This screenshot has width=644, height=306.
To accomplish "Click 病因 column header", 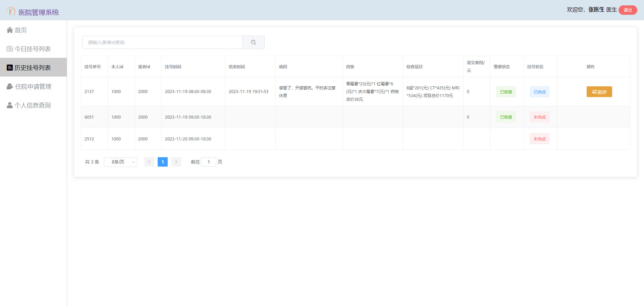I will (309, 67).
